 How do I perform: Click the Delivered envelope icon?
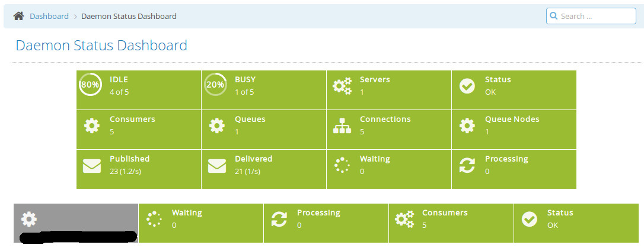click(217, 166)
